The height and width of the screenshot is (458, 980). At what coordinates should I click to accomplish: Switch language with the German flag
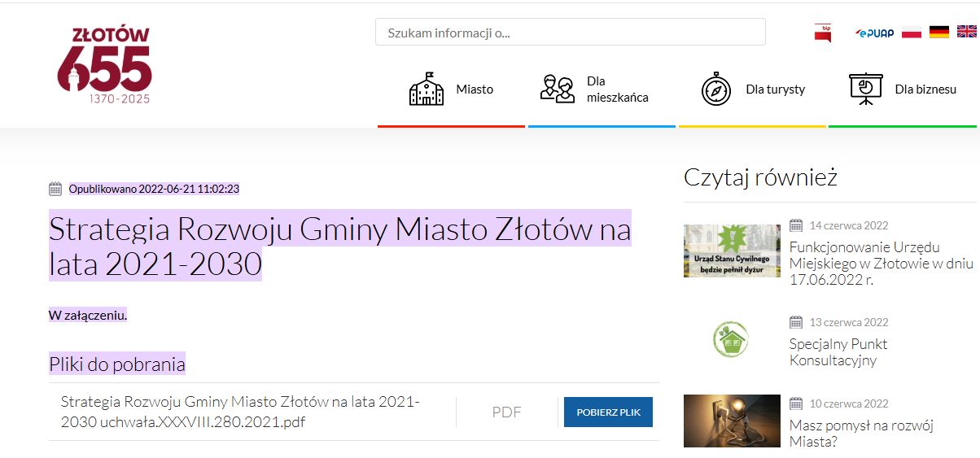click(939, 33)
